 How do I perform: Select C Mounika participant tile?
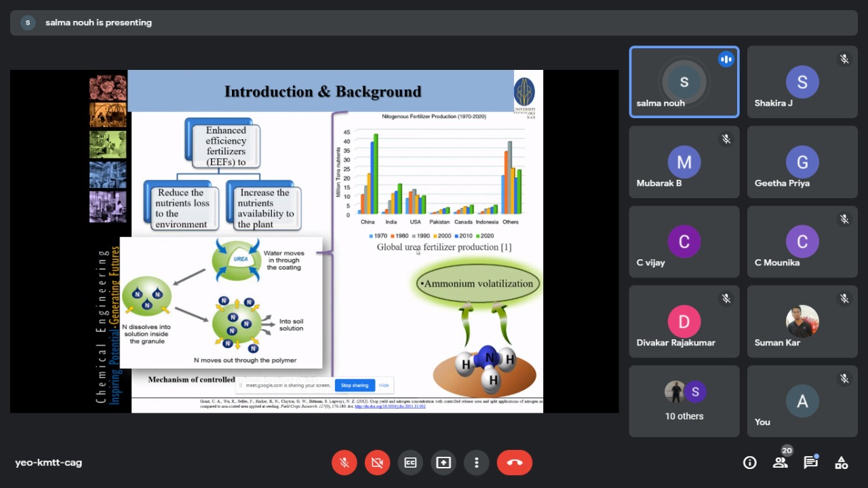coord(802,242)
